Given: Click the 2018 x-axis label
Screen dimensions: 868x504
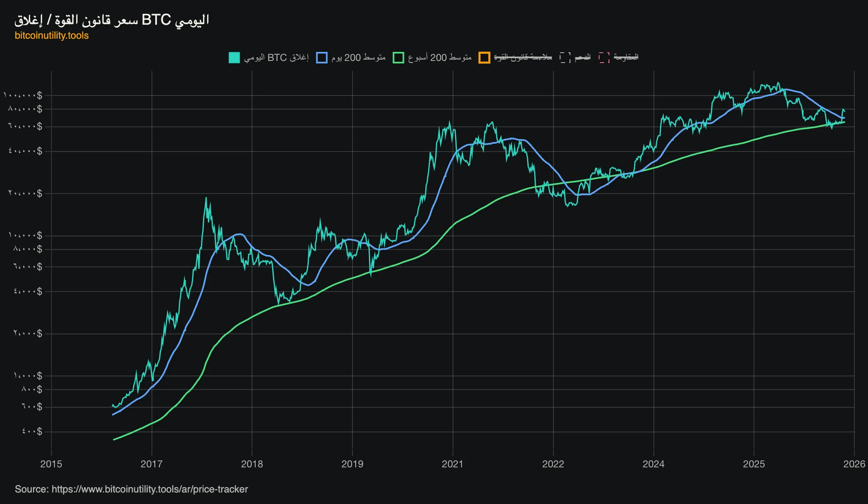Looking at the screenshot, I should 252,464.
